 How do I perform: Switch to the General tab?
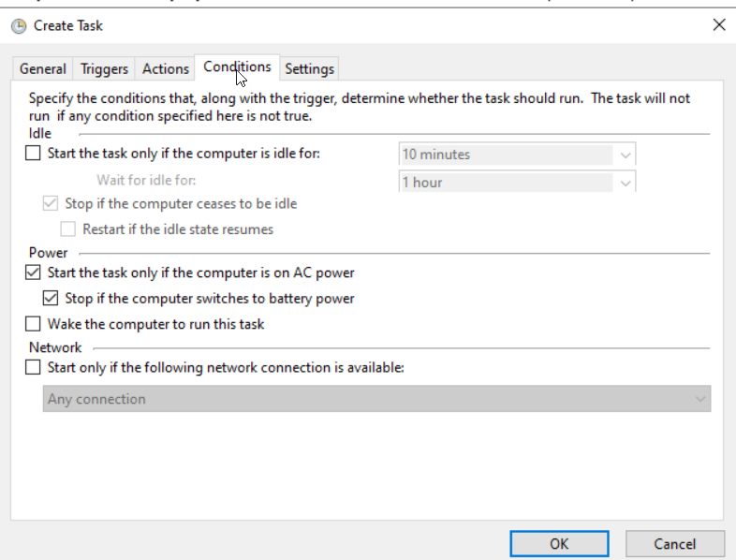(x=43, y=69)
